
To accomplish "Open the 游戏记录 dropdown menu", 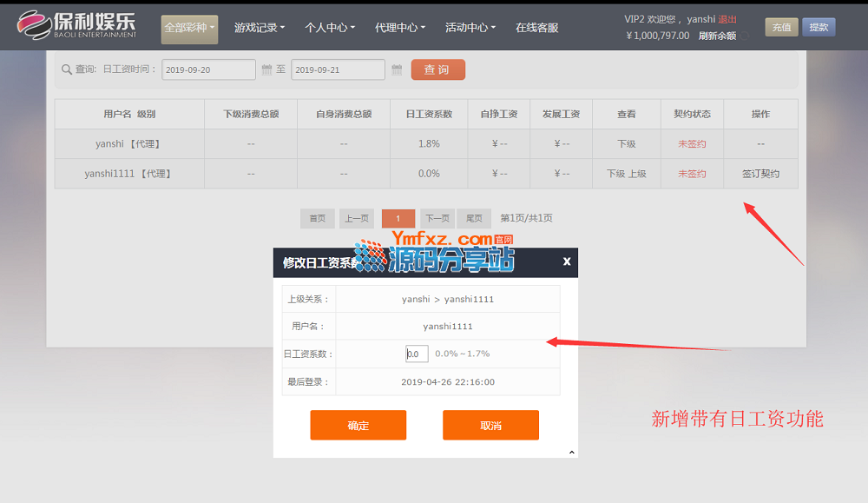I will pos(259,28).
